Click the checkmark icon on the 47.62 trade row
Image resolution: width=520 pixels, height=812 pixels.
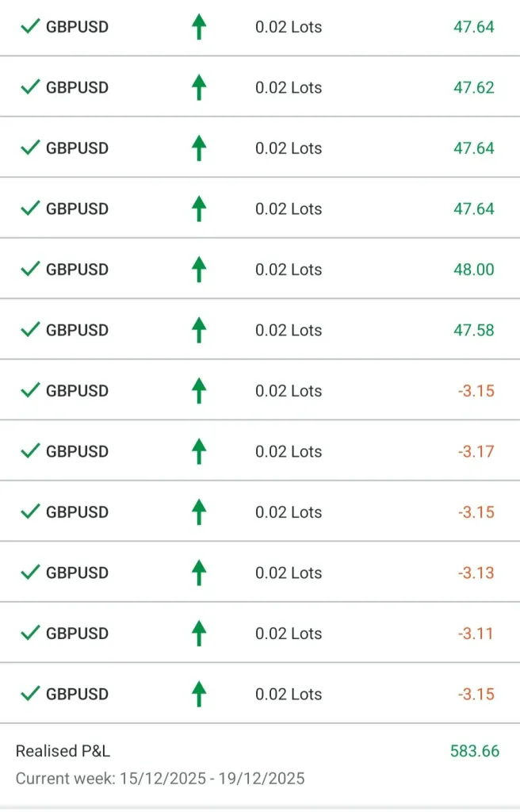30,87
